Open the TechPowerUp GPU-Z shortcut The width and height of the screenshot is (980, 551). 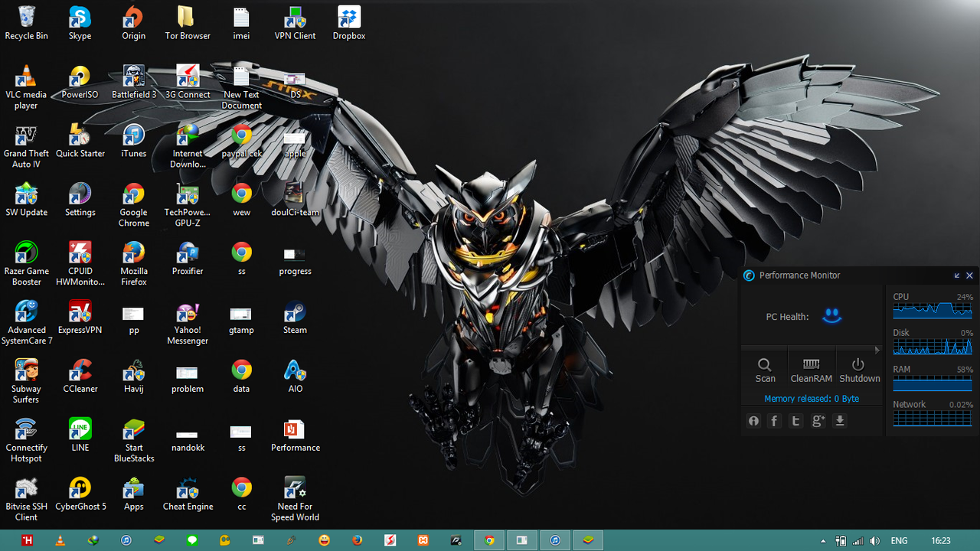188,205
